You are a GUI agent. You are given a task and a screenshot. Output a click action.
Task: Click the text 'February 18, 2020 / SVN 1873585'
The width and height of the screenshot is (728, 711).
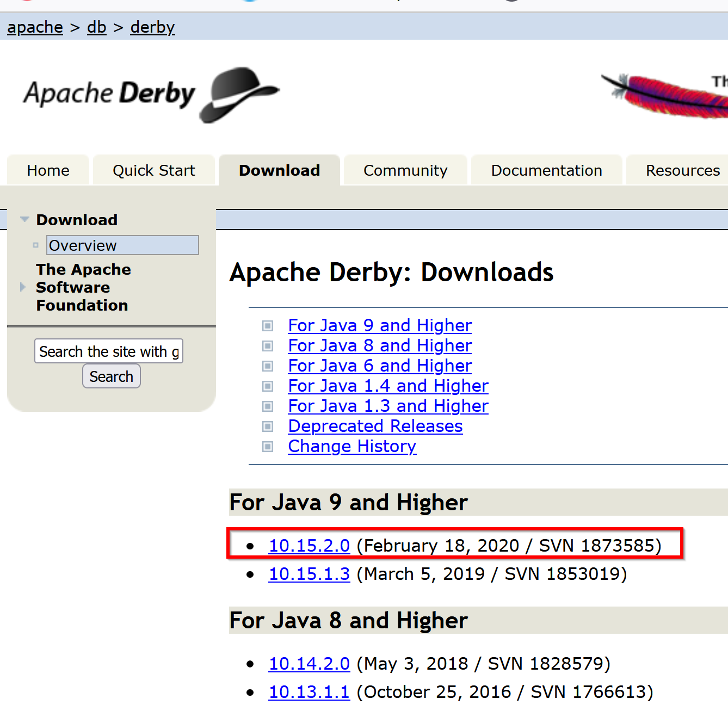pos(509,546)
